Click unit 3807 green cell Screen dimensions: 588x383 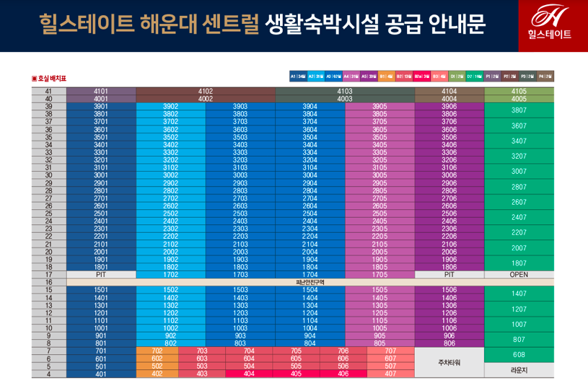[519, 110]
